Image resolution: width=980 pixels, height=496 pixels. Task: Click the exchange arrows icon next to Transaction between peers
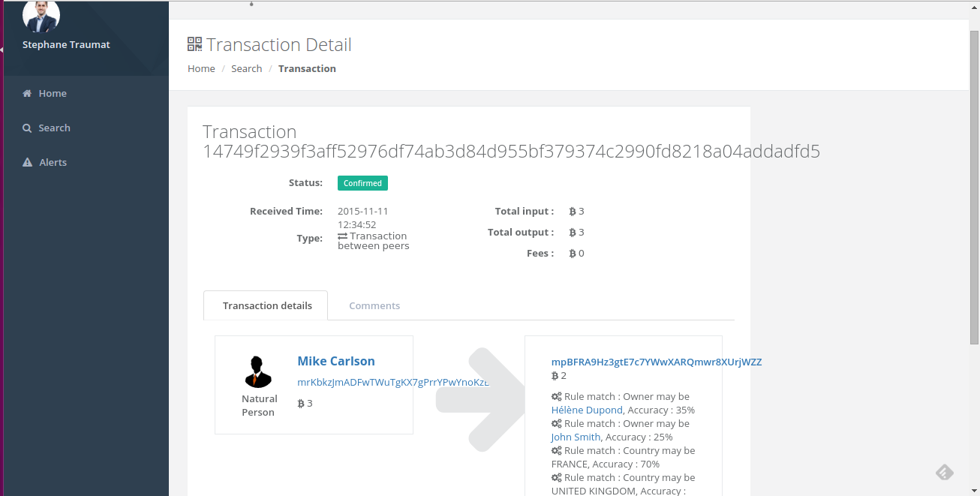point(343,236)
